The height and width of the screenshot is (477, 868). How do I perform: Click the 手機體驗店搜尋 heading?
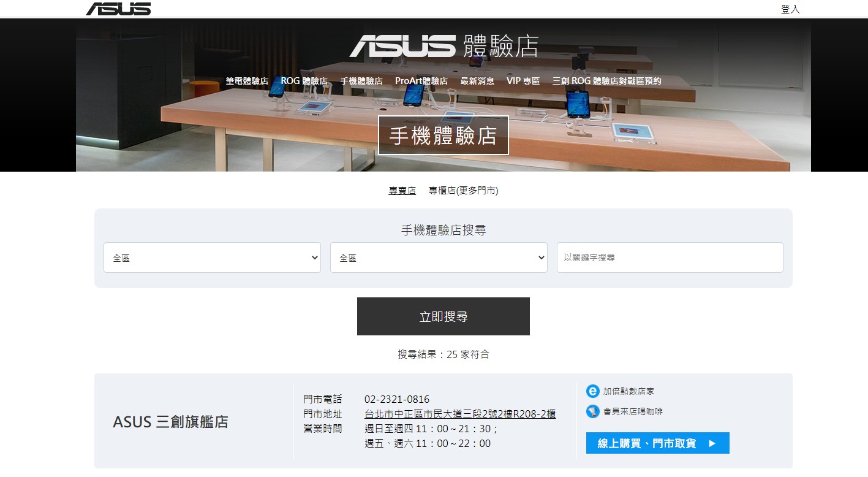443,230
